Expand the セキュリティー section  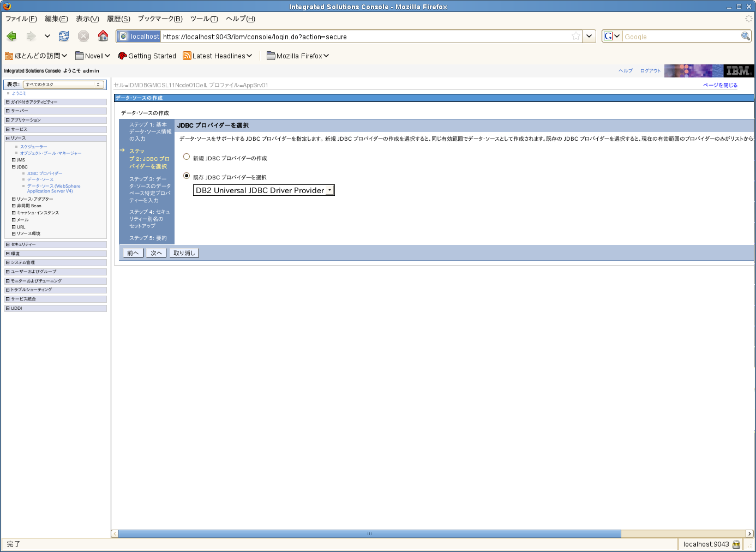coord(8,244)
